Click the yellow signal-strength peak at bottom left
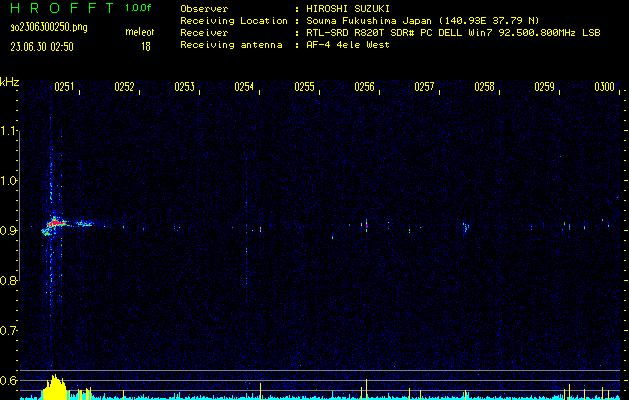This screenshot has width=629, height=400. coord(57,388)
